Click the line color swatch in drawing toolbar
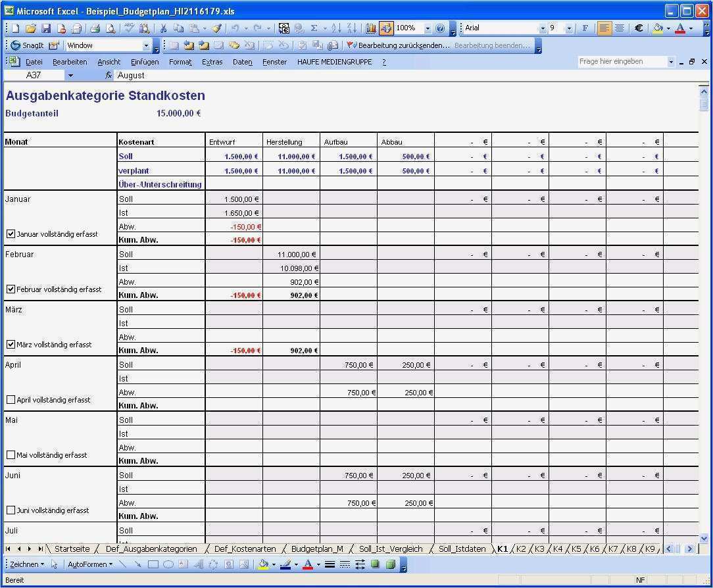Viewport: 713px width, 588px height. [285, 564]
